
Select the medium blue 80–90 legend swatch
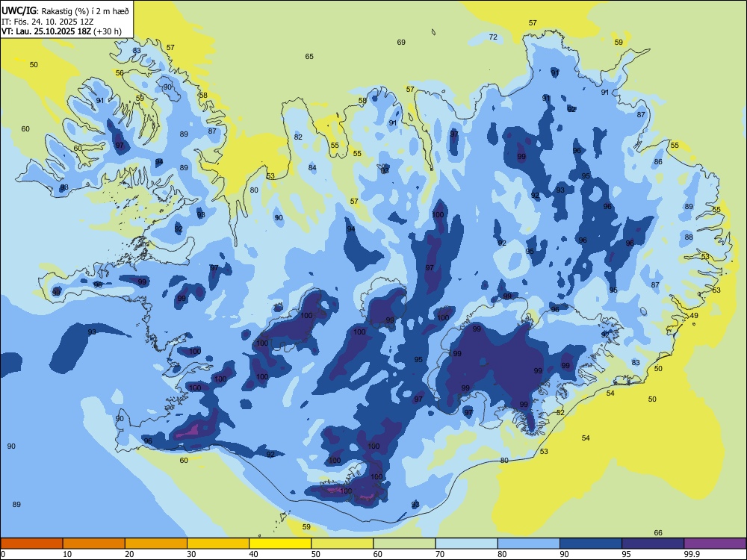pos(529,544)
